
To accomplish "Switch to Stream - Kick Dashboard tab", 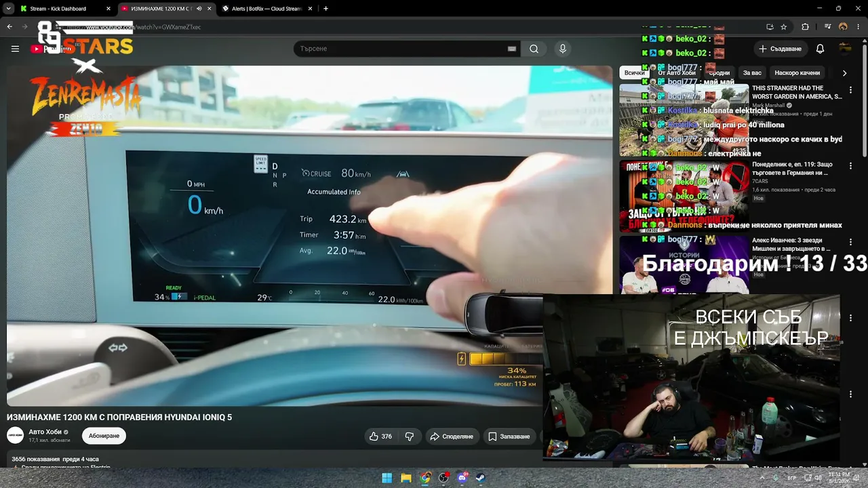I will click(x=66, y=9).
